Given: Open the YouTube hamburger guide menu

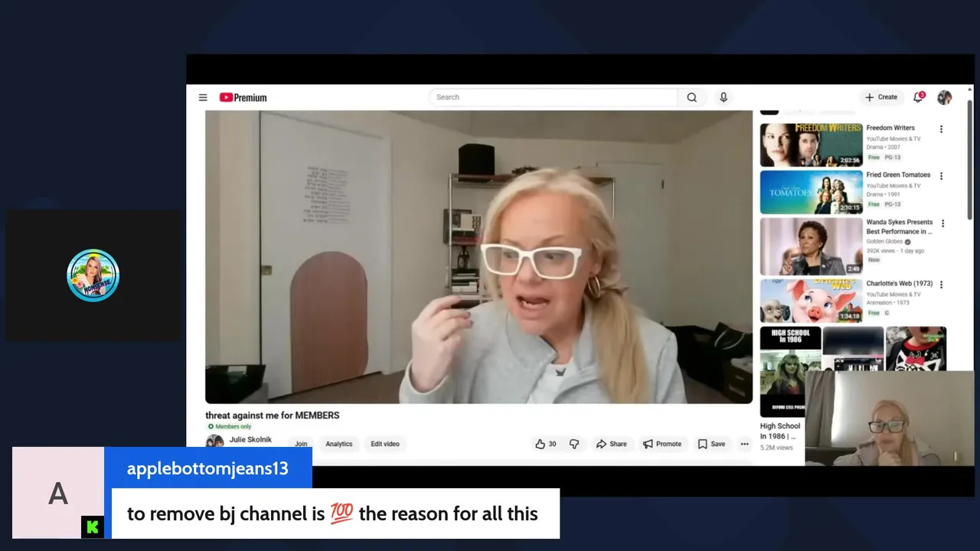Looking at the screenshot, I should (x=203, y=97).
